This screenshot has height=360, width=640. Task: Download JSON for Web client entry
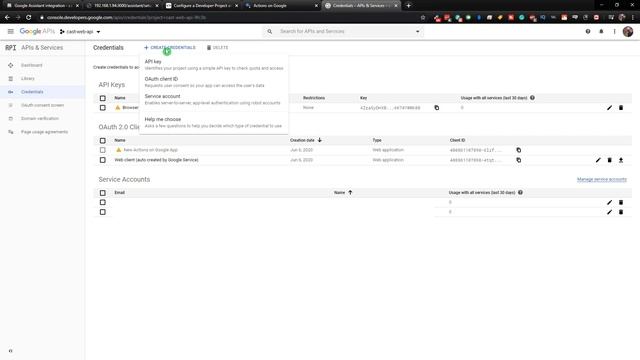point(621,160)
